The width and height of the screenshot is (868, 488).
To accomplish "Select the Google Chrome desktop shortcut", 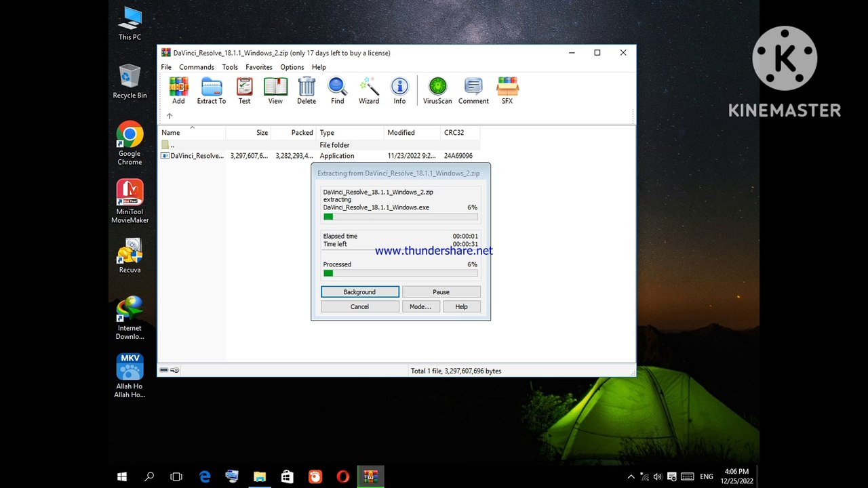I will coord(130,144).
